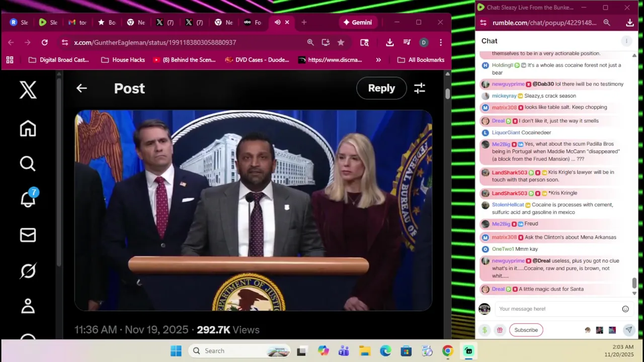Viewport: 644px width, 362px height.
Task: Switch to the green play icon 'Sle' tab
Action: [48, 22]
